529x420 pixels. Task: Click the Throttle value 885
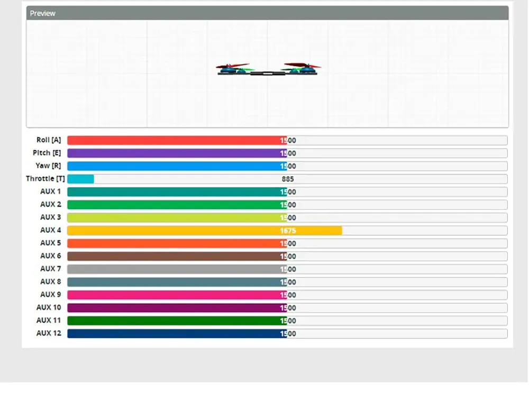pos(288,179)
